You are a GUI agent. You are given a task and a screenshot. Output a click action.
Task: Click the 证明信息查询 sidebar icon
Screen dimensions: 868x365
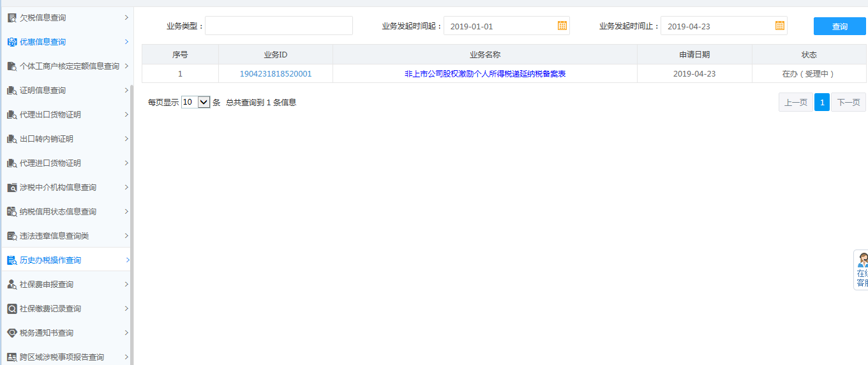[11, 91]
